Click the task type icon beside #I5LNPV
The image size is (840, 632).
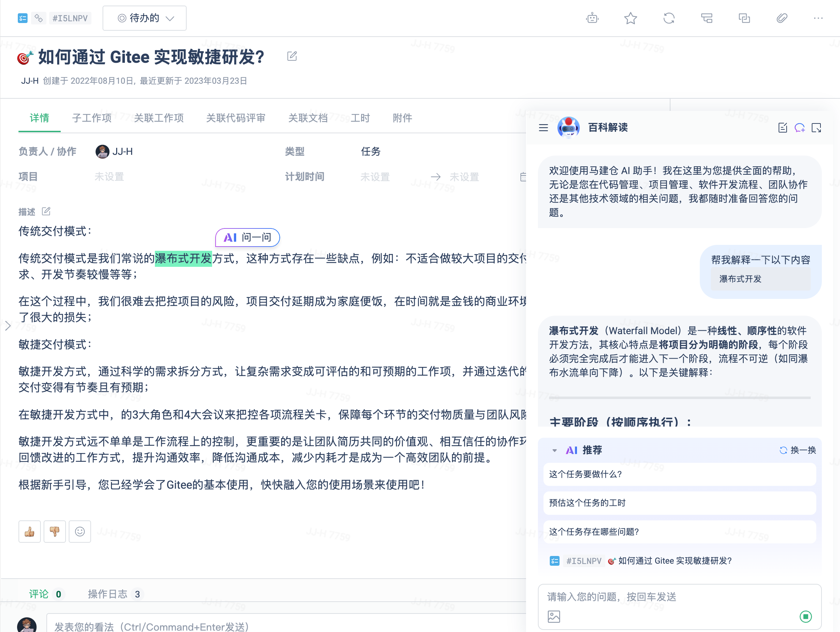point(22,18)
